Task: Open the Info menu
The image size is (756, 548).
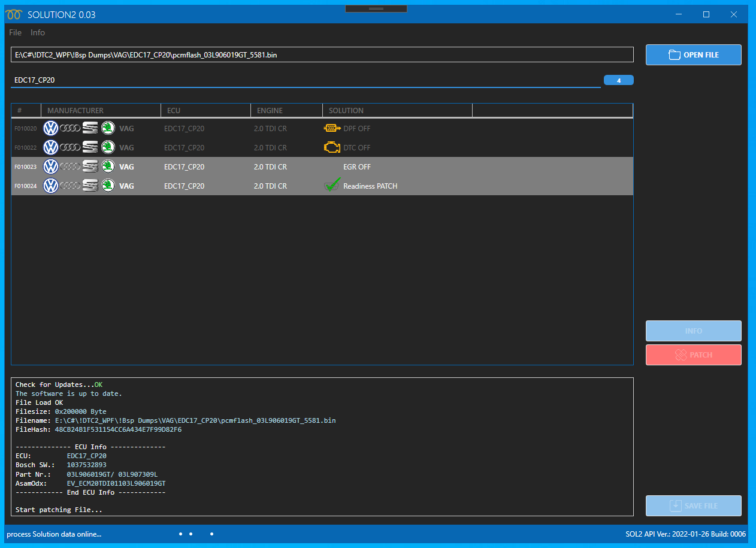Action: [x=38, y=32]
